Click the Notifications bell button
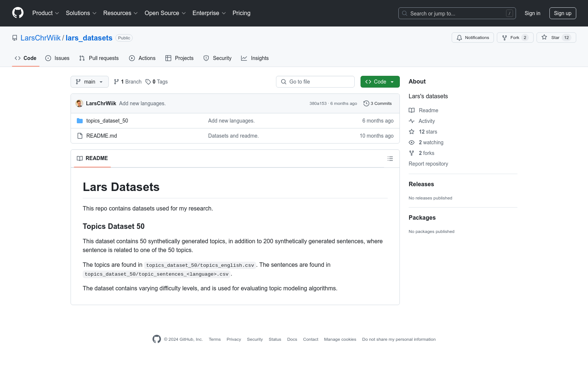 [x=473, y=38]
